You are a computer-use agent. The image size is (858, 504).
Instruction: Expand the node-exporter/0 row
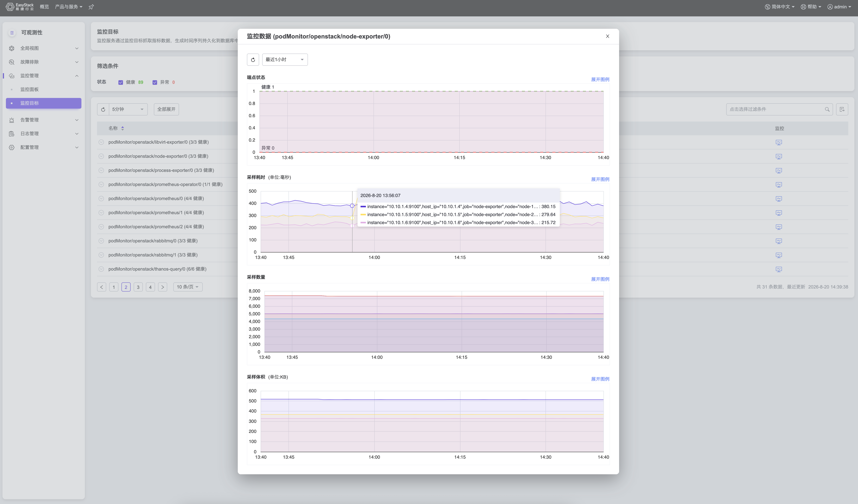[x=101, y=156]
